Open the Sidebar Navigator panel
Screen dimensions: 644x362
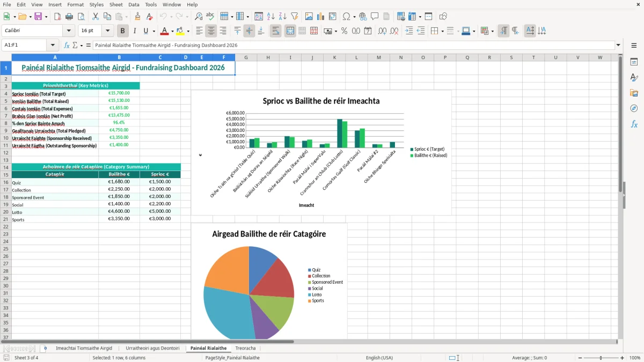point(634,108)
